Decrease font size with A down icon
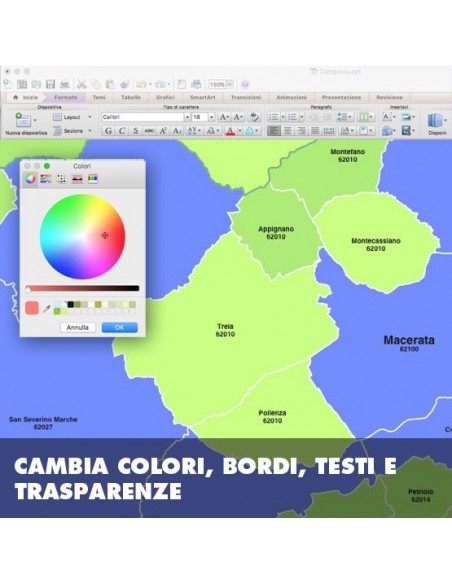 [x=238, y=117]
